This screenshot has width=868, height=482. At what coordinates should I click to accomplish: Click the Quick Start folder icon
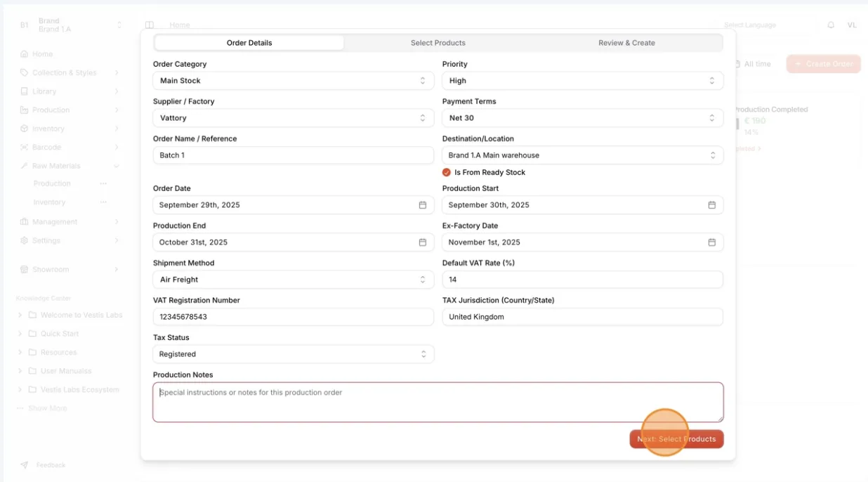32,334
